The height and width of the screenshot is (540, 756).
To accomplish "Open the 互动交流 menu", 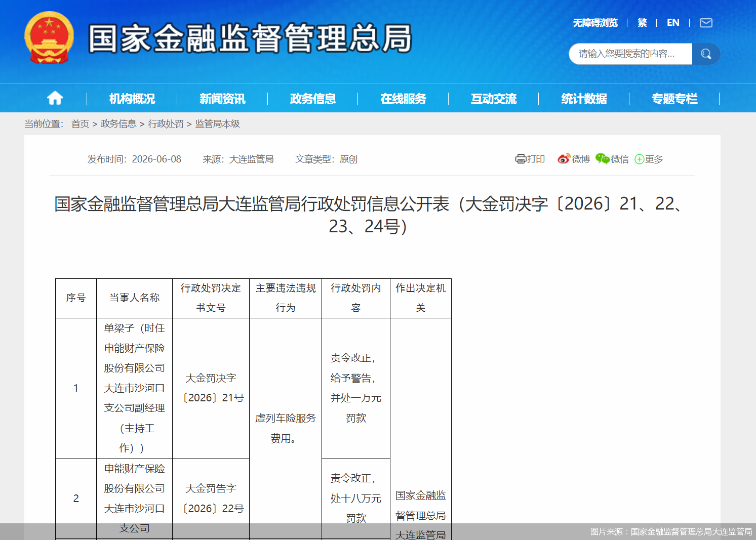I will (x=494, y=99).
